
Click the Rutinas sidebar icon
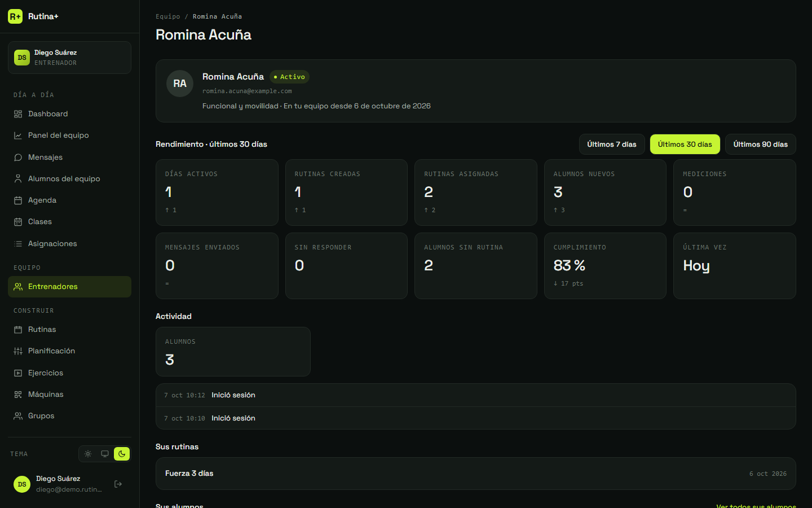coord(18,330)
